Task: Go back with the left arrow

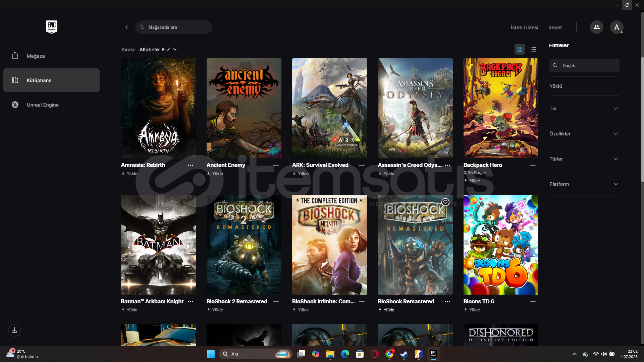Action: point(126,27)
